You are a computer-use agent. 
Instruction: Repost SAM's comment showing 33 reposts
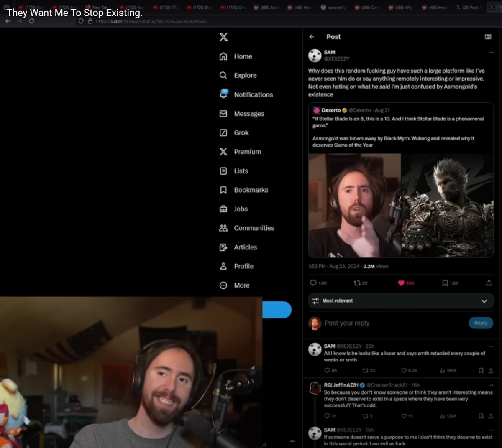point(365,370)
